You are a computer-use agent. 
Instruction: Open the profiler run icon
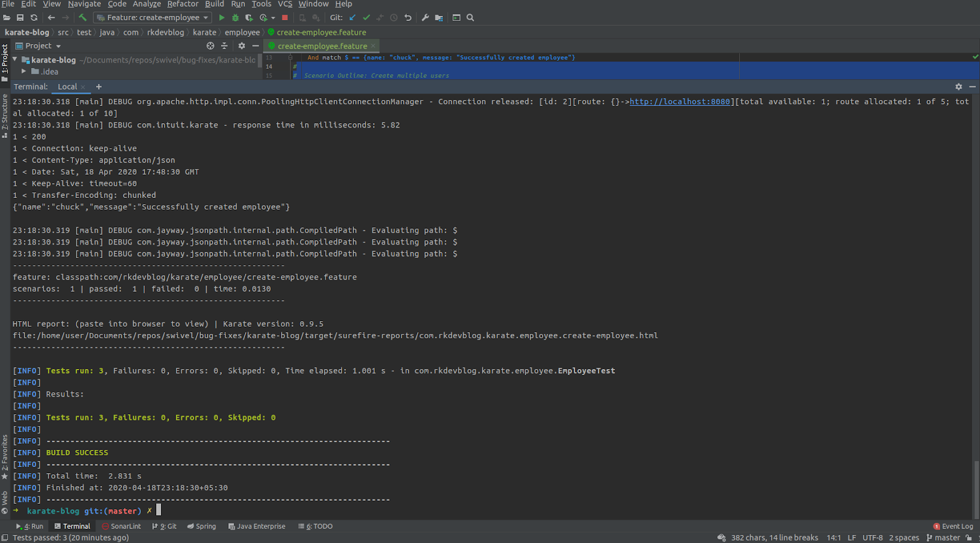263,18
